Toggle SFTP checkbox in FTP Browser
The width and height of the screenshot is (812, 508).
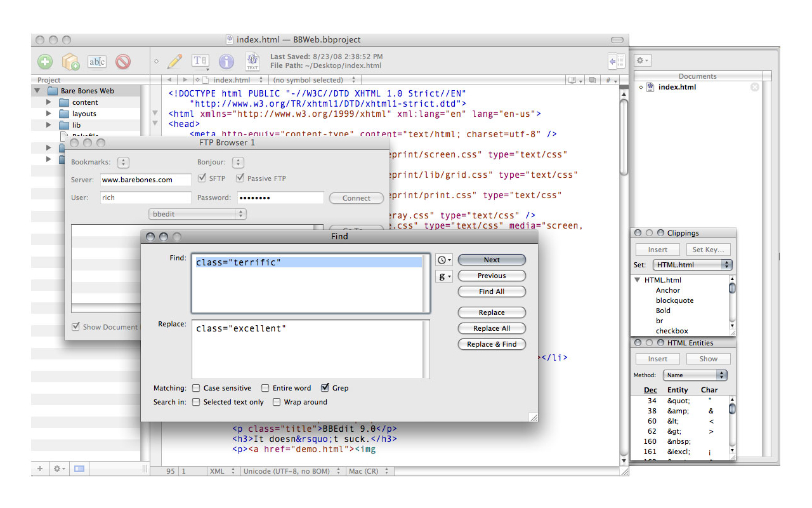tap(202, 178)
